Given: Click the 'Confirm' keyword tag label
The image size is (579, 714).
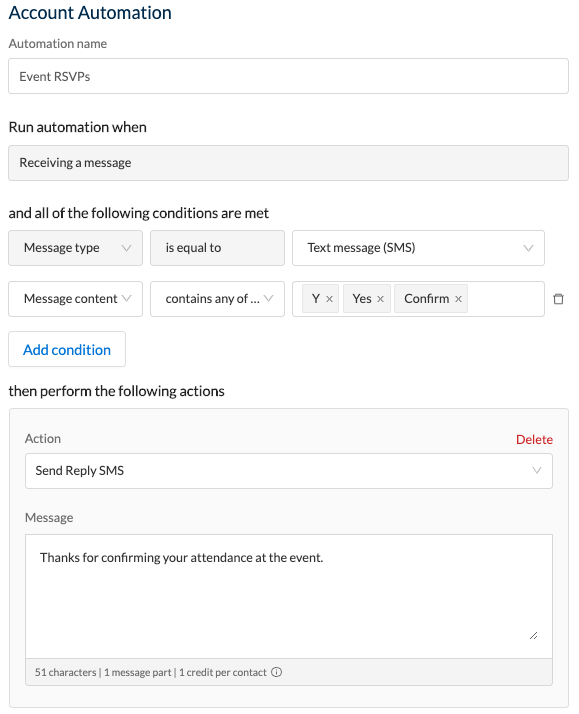Looking at the screenshot, I should pyautogui.click(x=427, y=299).
